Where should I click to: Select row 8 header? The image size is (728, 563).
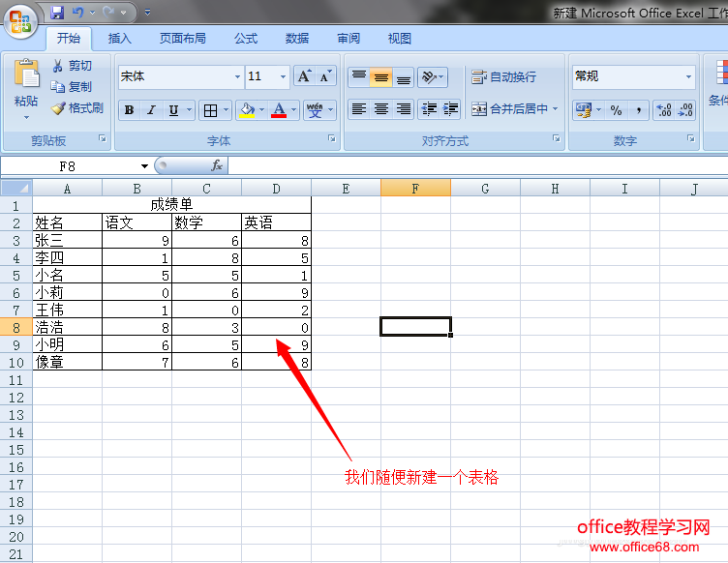pyautogui.click(x=16, y=327)
